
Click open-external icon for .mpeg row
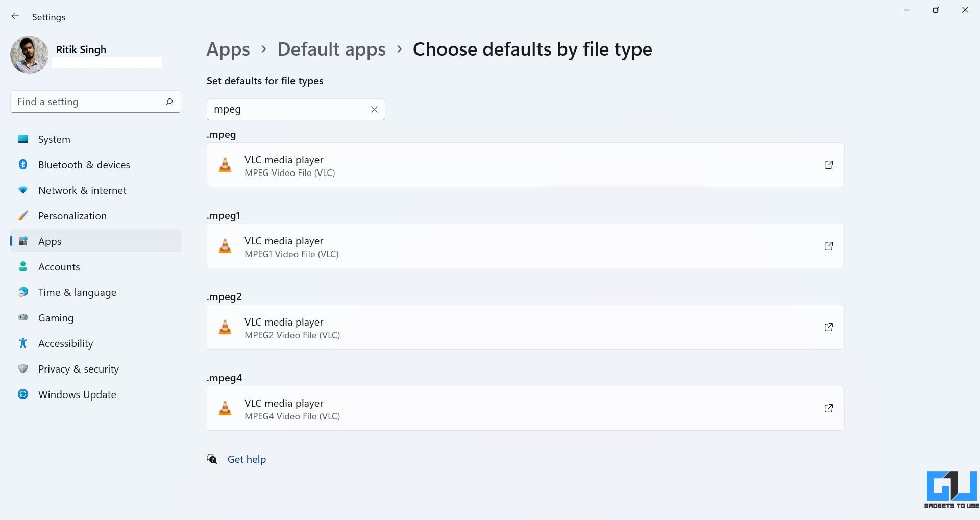pos(829,165)
